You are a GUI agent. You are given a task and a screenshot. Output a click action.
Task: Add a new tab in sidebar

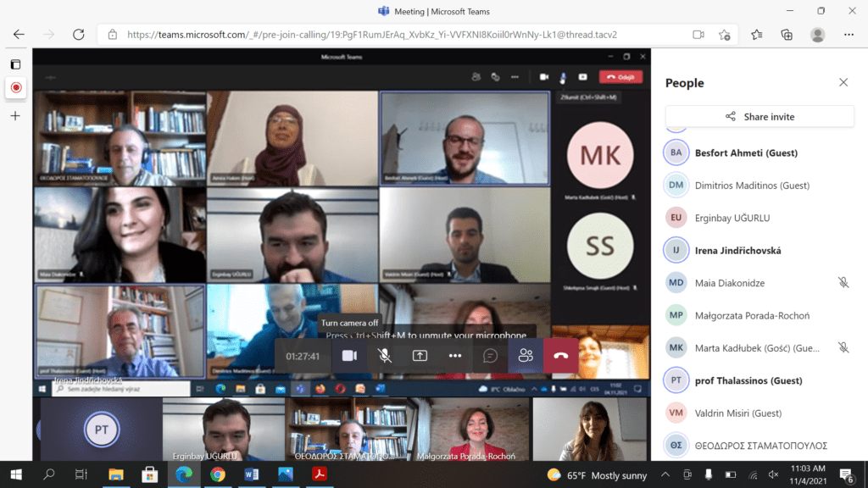15,116
